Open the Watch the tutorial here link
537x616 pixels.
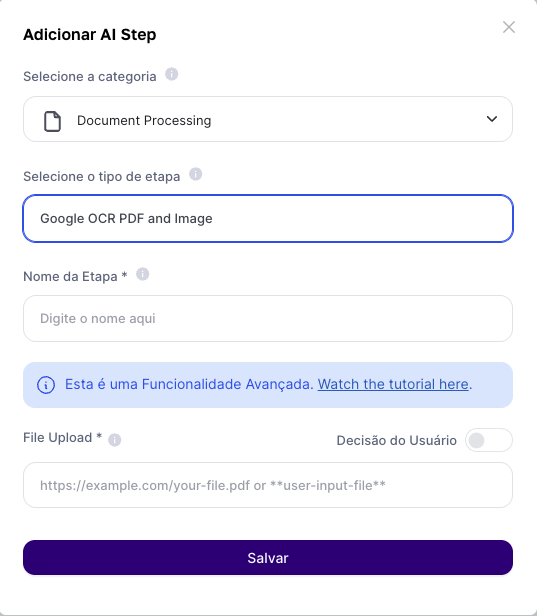point(393,384)
